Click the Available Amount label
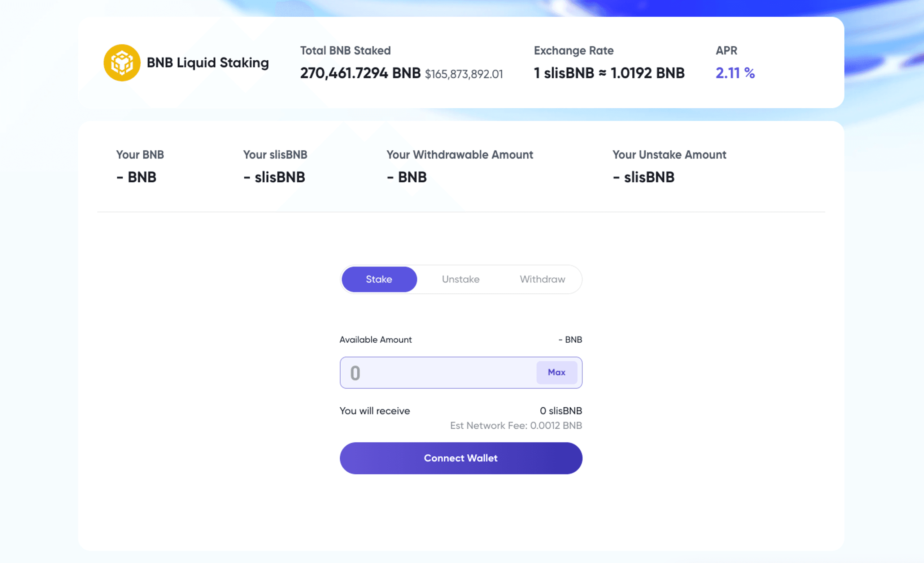The image size is (924, 563). (375, 339)
